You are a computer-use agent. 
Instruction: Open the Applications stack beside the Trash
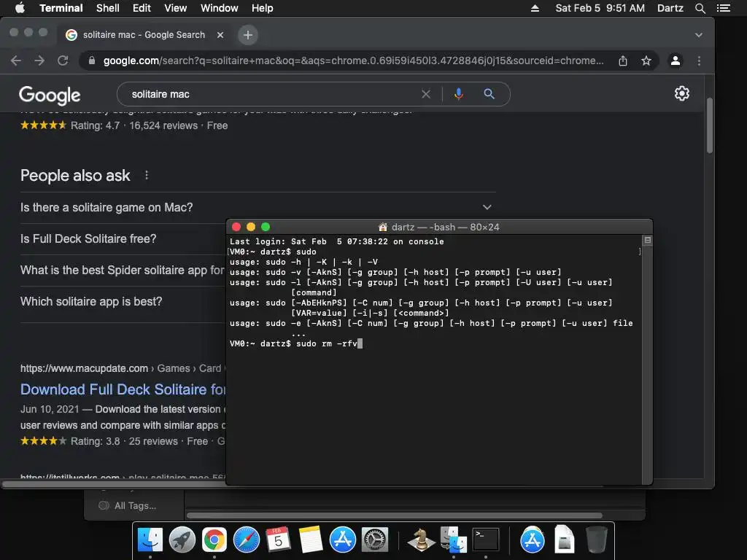pos(532,540)
